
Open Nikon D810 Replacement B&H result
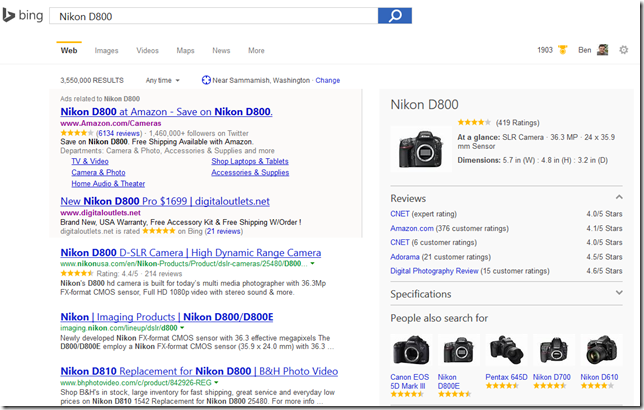[199, 371]
